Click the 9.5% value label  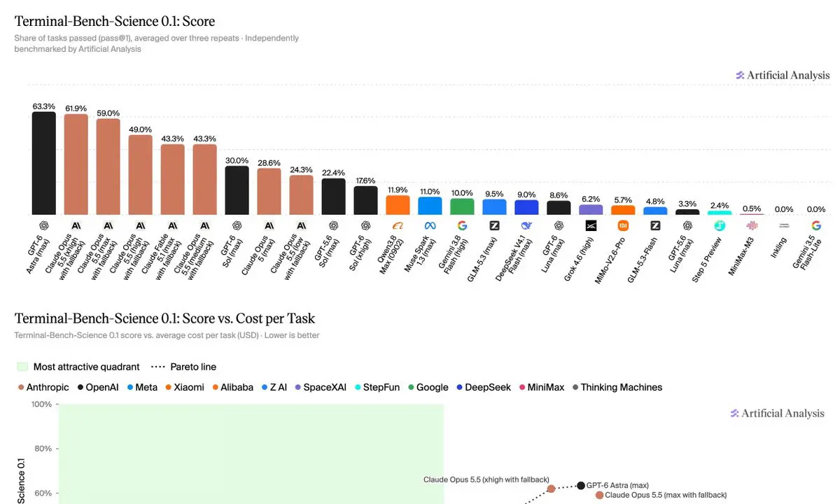coord(494,194)
